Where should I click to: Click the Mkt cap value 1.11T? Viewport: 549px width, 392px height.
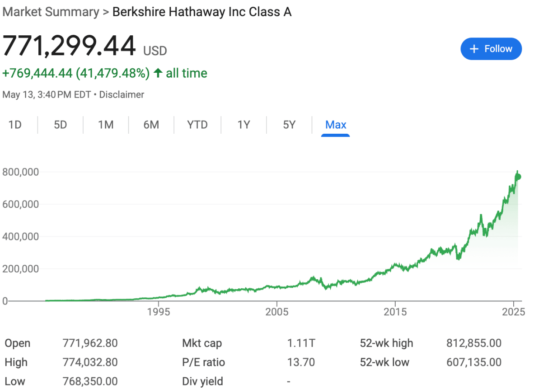tap(301, 343)
